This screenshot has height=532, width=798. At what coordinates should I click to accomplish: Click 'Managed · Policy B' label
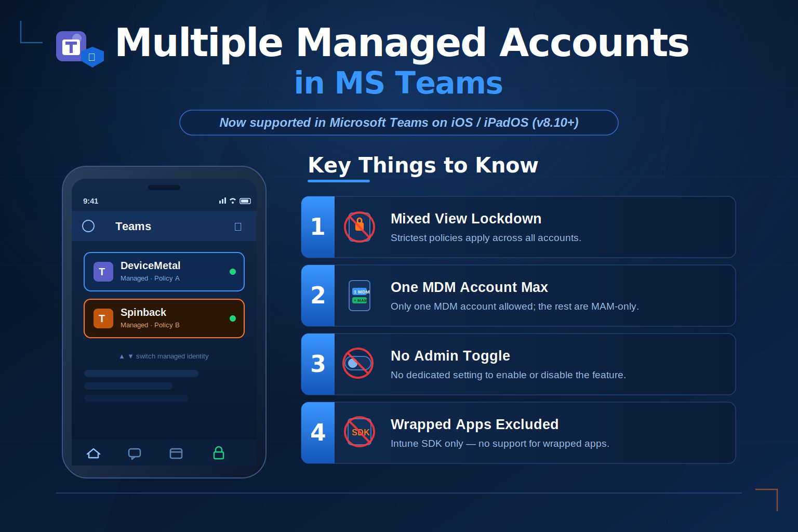pos(150,325)
